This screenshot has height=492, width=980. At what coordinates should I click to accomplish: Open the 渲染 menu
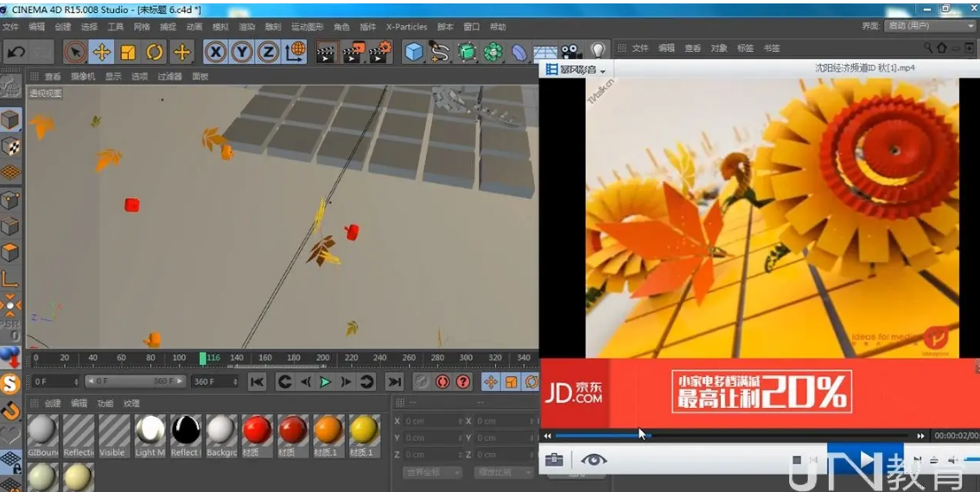tap(247, 27)
